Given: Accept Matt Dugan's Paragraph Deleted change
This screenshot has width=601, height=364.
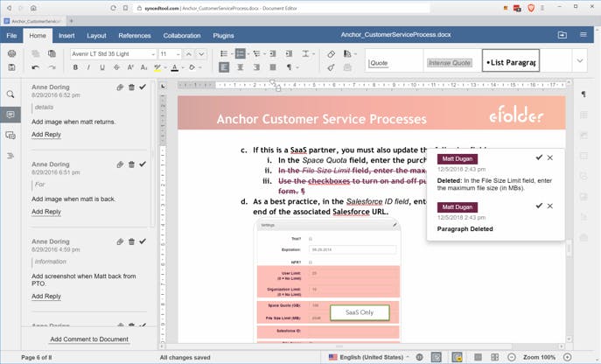Looking at the screenshot, I should 539,206.
